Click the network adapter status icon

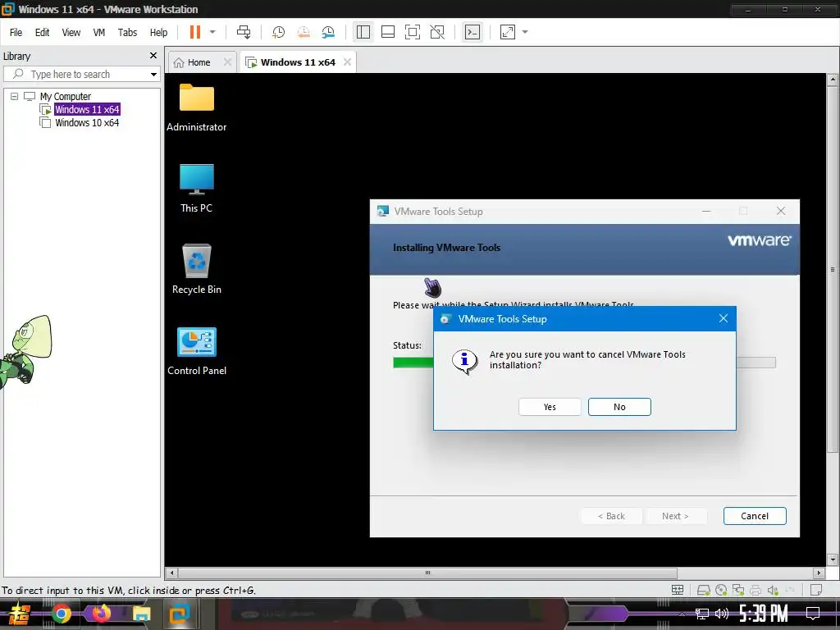coord(738,591)
